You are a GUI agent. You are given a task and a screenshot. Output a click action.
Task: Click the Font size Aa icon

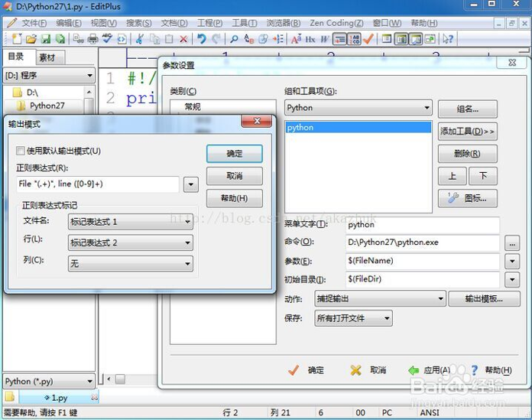(x=296, y=39)
